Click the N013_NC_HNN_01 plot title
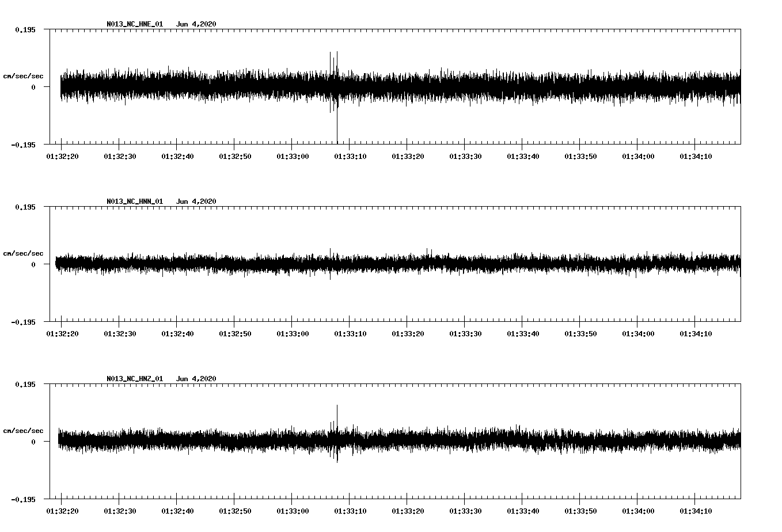The image size is (782, 532). (135, 202)
